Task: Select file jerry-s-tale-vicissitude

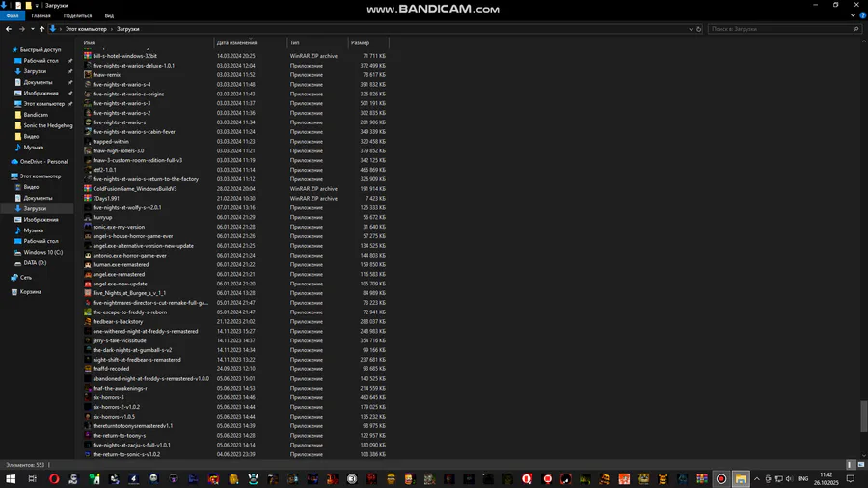Action: [120, 340]
